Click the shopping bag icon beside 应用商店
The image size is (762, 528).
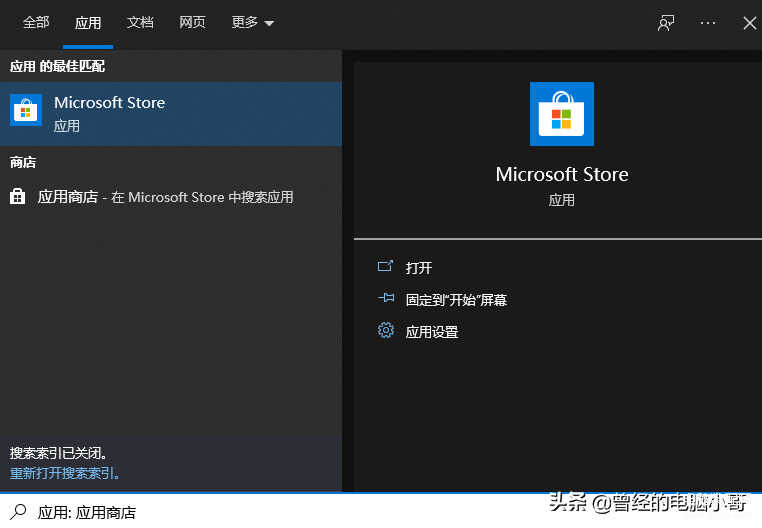point(17,196)
